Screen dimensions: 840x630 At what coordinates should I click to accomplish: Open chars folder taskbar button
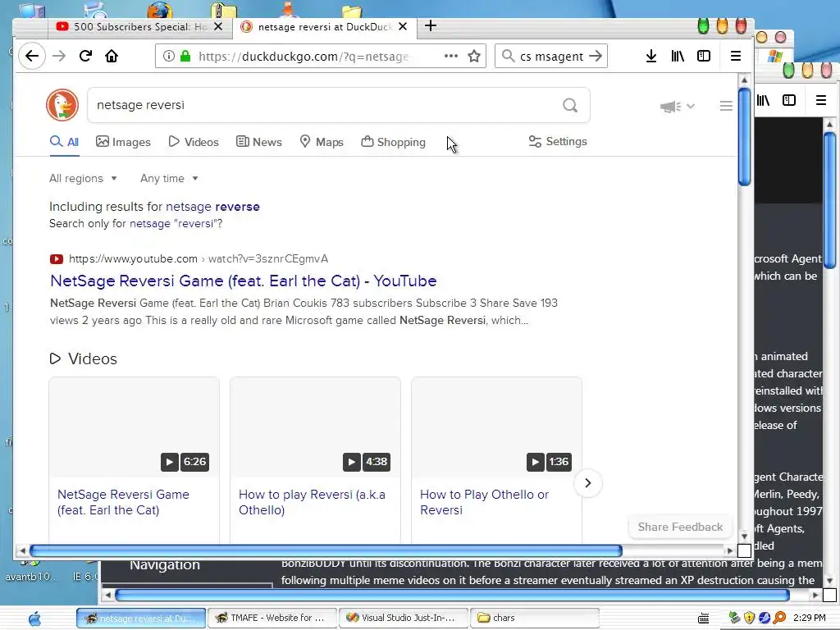point(534,619)
